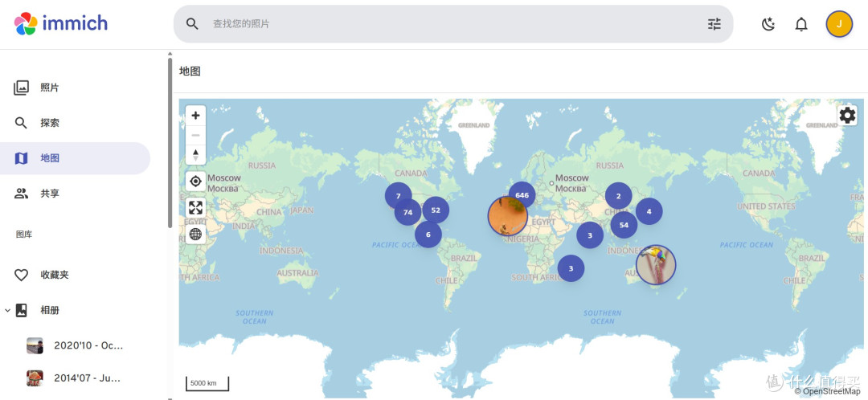This screenshot has width=868, height=400.
Task: Click the 图库 section label
Action: click(24, 235)
